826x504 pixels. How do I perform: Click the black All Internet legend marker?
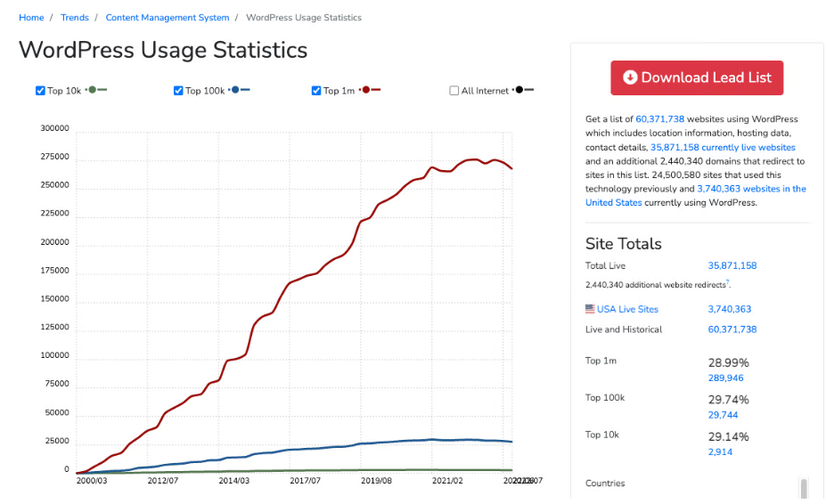pyautogui.click(x=519, y=90)
